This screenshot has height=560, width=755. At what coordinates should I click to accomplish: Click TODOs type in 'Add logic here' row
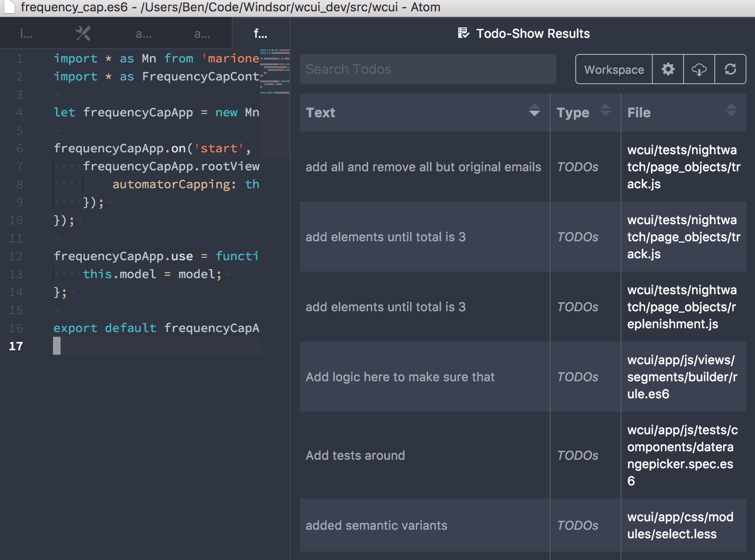[x=578, y=377]
